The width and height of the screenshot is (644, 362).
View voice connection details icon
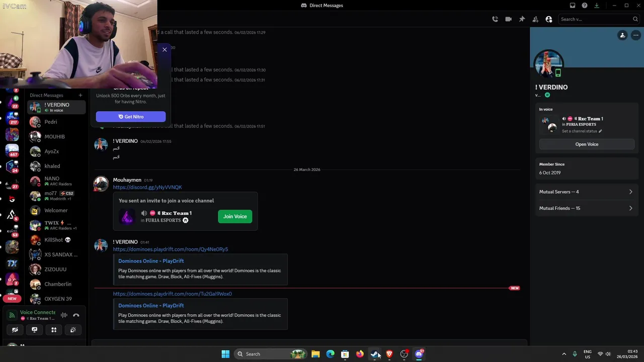(x=12, y=315)
